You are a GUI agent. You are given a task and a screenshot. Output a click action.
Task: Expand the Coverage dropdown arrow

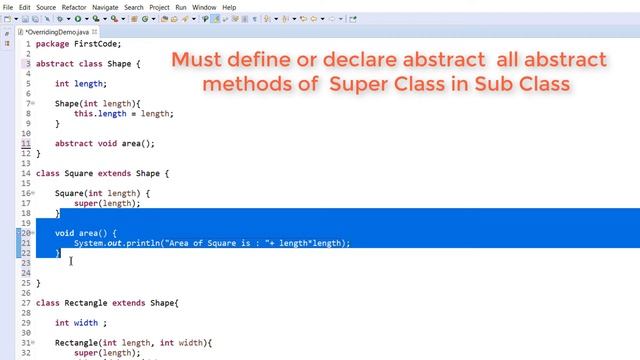pyautogui.click(x=105, y=19)
